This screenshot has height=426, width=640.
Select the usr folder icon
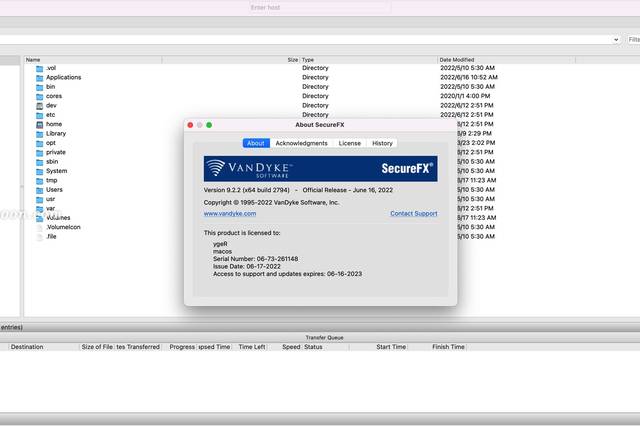[40, 200]
